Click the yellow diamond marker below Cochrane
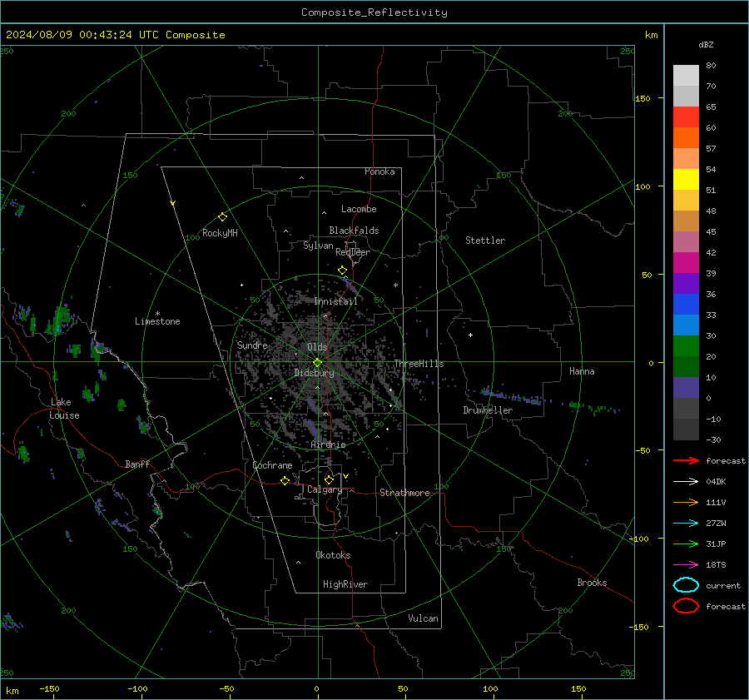 pyautogui.click(x=285, y=480)
